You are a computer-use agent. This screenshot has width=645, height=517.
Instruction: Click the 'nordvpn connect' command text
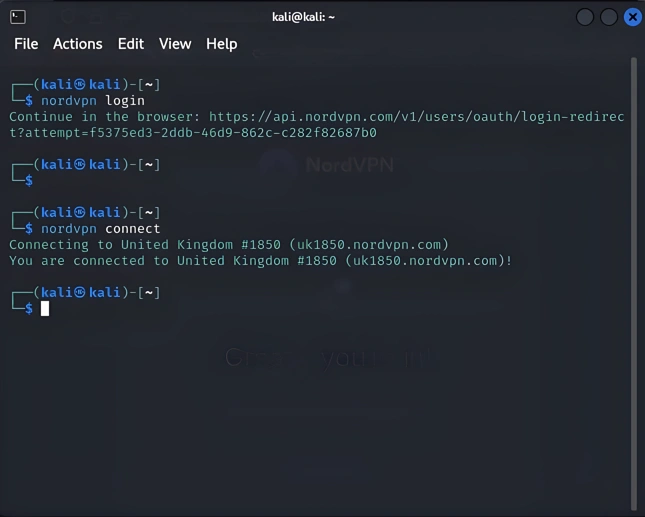[100, 229]
